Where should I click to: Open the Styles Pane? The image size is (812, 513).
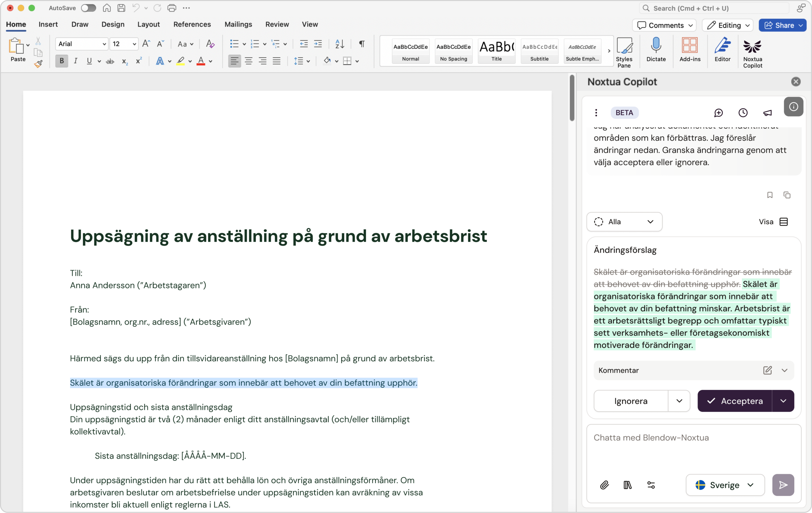[624, 53]
